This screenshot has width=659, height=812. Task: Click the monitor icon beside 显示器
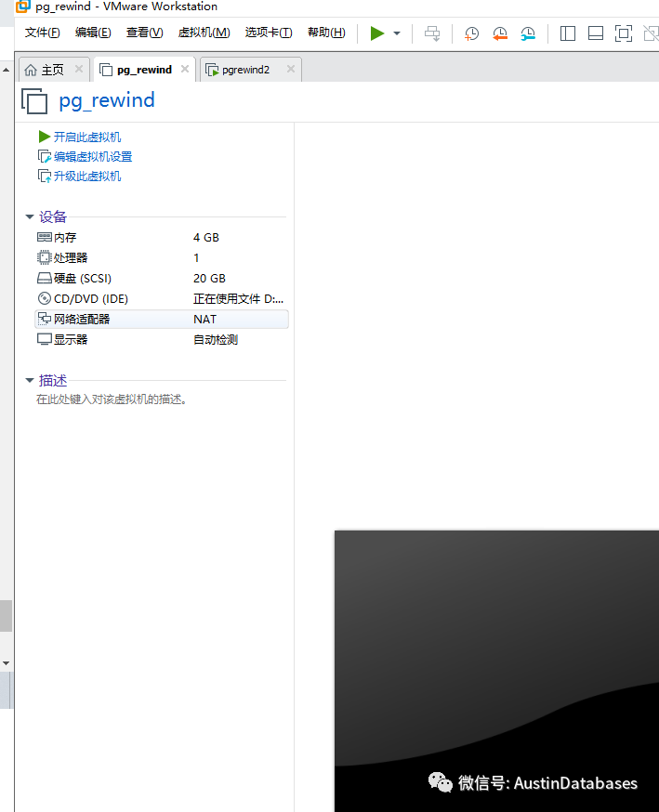pos(45,340)
